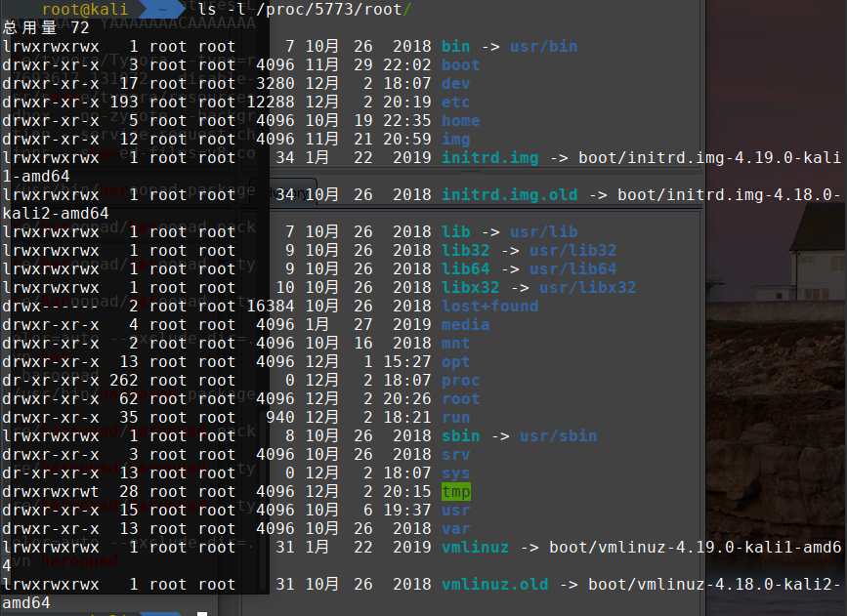Click the terminal cursor at the bottom prompt
This screenshot has width=847, height=616.
pos(202,613)
